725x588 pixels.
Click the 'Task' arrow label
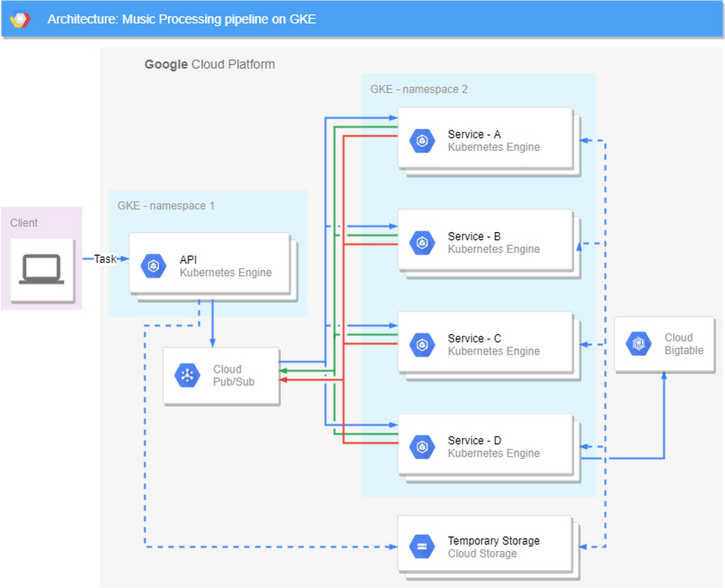(x=105, y=259)
